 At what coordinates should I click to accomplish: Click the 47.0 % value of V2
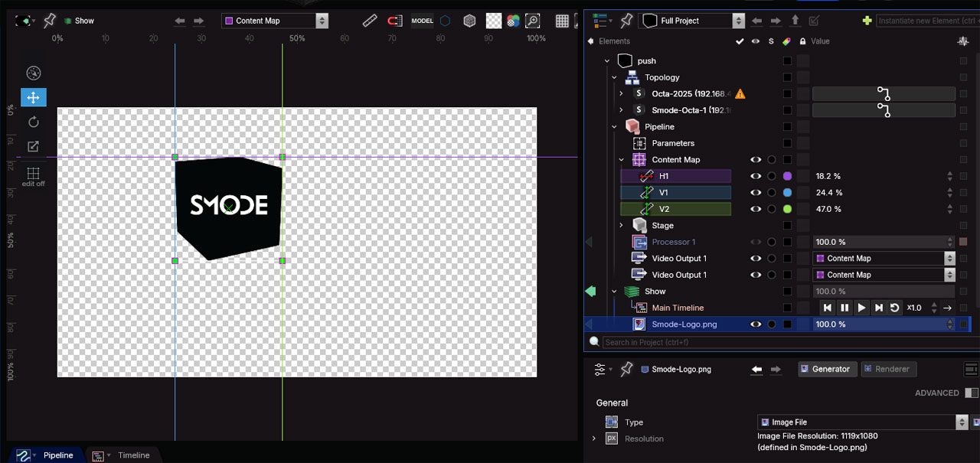tap(828, 209)
